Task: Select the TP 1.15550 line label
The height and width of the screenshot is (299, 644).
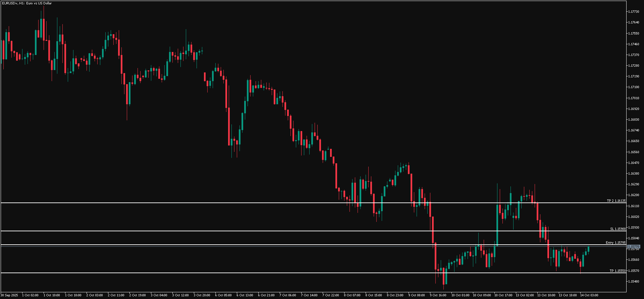Action: coord(617,271)
